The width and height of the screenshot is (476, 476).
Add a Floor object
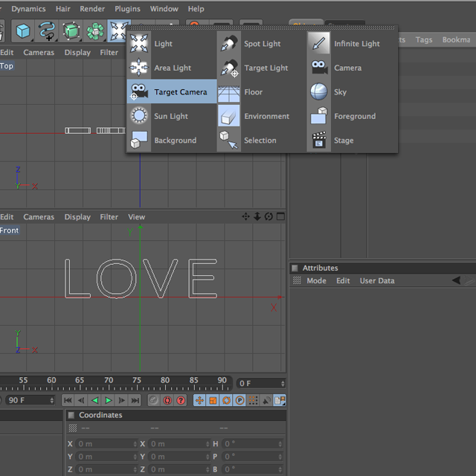click(x=261, y=91)
